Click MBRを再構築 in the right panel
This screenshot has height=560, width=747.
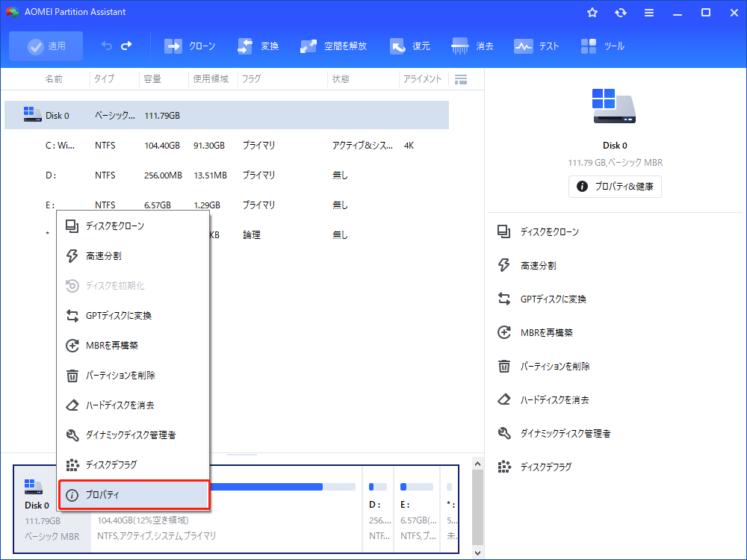[535, 332]
